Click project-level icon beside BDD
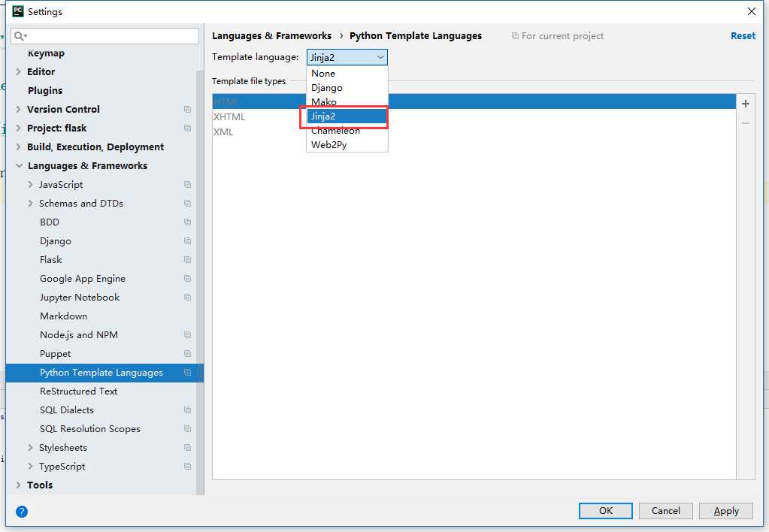The width and height of the screenshot is (769, 532). (x=187, y=222)
